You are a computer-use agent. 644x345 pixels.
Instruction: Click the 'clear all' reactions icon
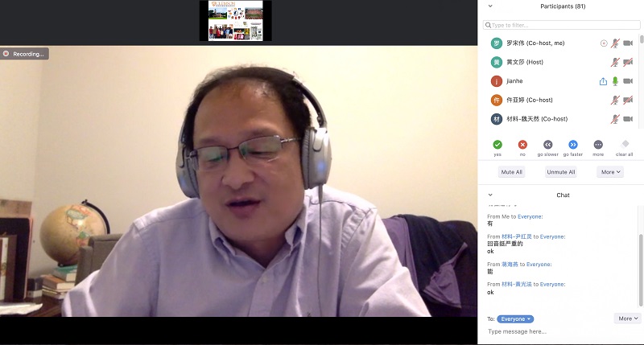[x=625, y=144]
